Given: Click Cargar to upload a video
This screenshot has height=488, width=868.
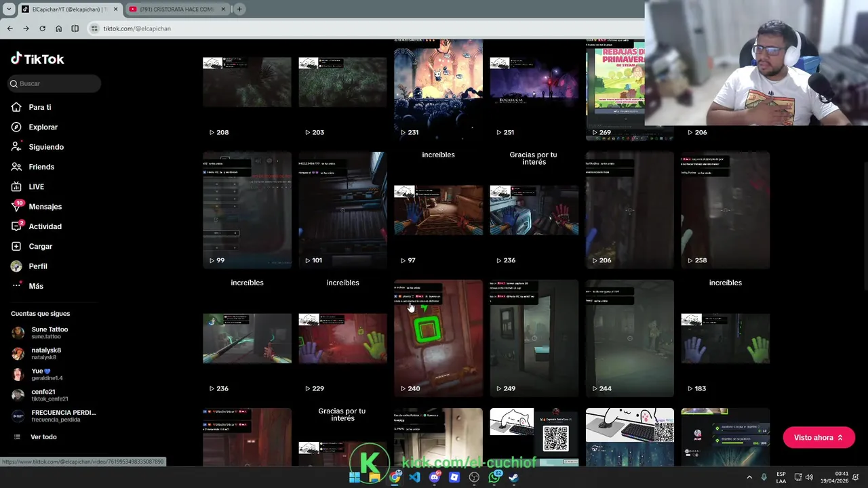Looking at the screenshot, I should pyautogui.click(x=32, y=246).
